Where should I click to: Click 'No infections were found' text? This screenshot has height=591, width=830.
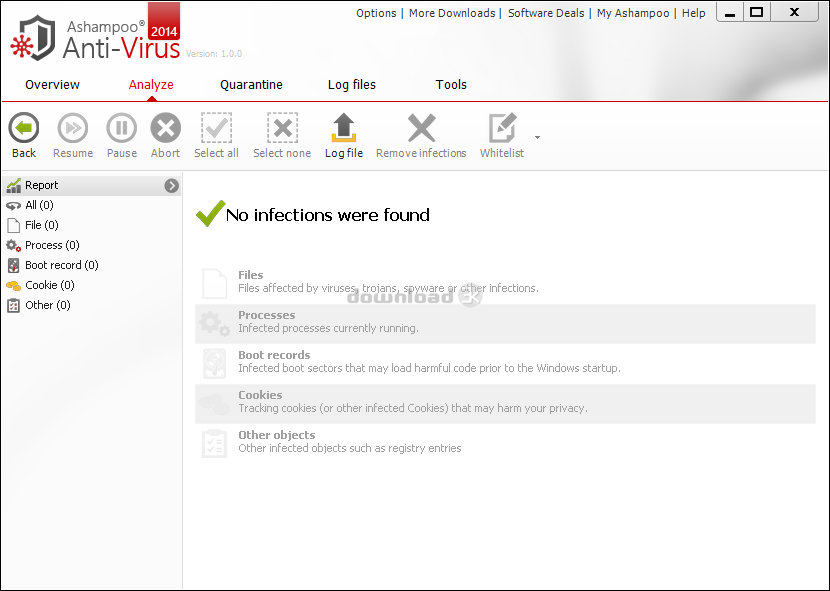click(328, 215)
